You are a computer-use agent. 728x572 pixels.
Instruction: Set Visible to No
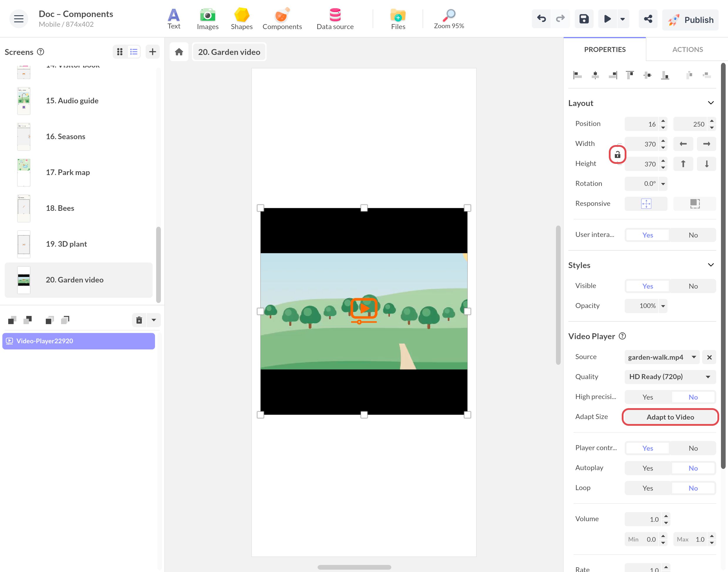click(693, 286)
